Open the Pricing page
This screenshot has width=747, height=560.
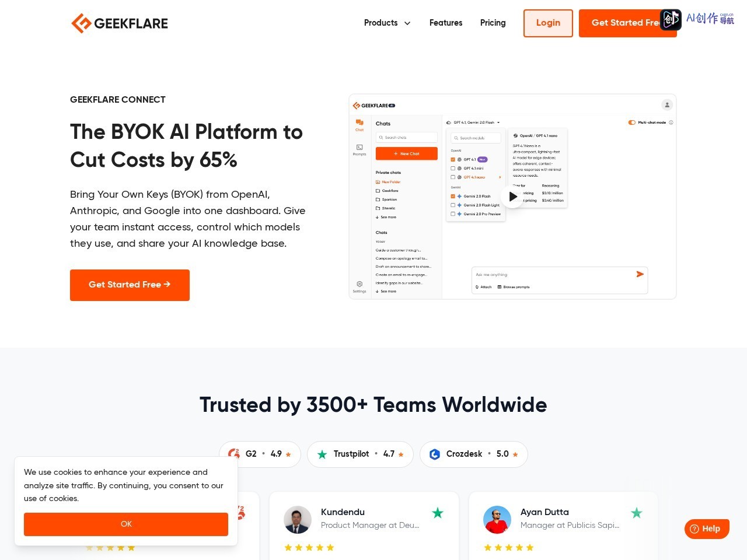[x=493, y=23]
